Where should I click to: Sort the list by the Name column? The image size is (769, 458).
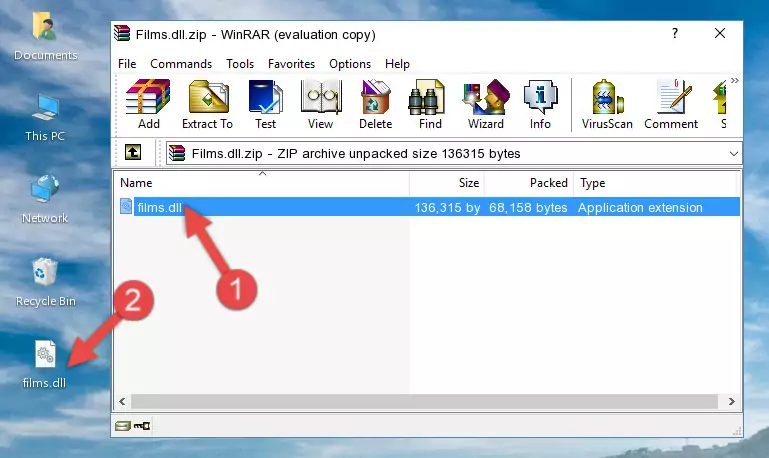point(262,183)
